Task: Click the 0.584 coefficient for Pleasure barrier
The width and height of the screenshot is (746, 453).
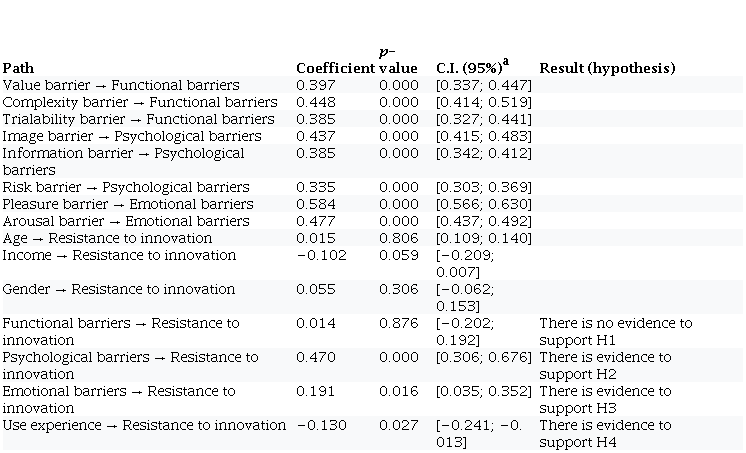Action: pyautogui.click(x=315, y=204)
